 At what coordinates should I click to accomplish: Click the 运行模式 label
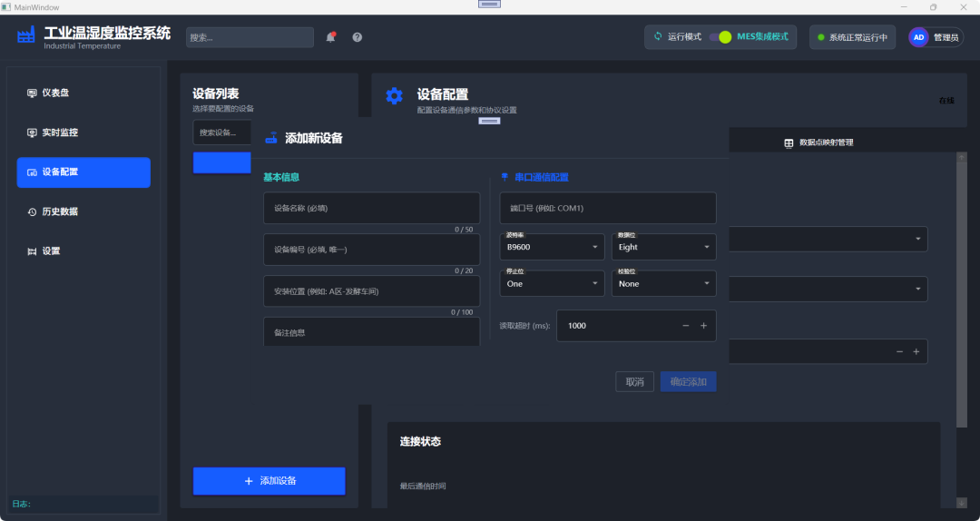point(684,37)
